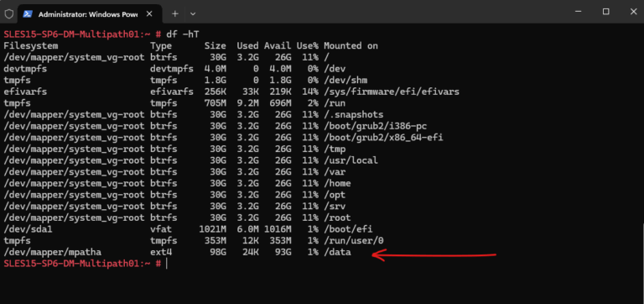
Task: Click the '/data' mount point
Action: [337, 252]
